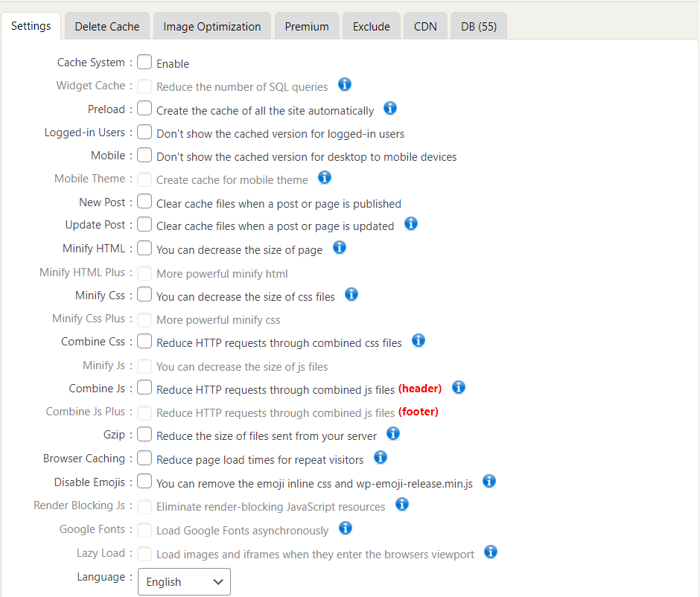Go to the CDN tab
Image resolution: width=700 pixels, height=597 pixels.
tap(425, 26)
